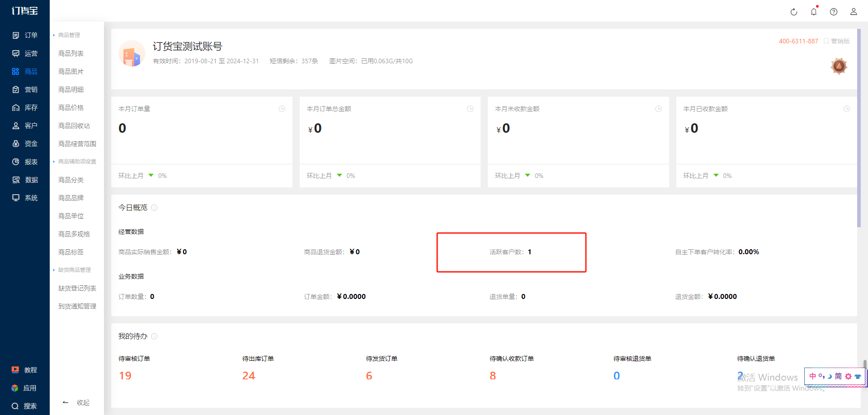Viewport: 868px width, 415px height.
Task: Open the help question-mark icon
Action: 834,12
